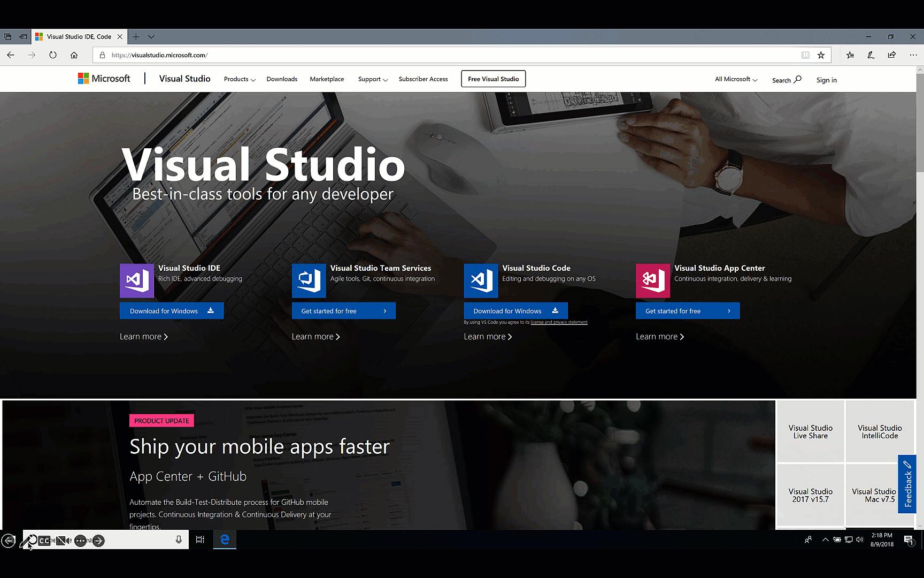Open the Visual Studio Mac v7.5 tile

tap(873, 495)
